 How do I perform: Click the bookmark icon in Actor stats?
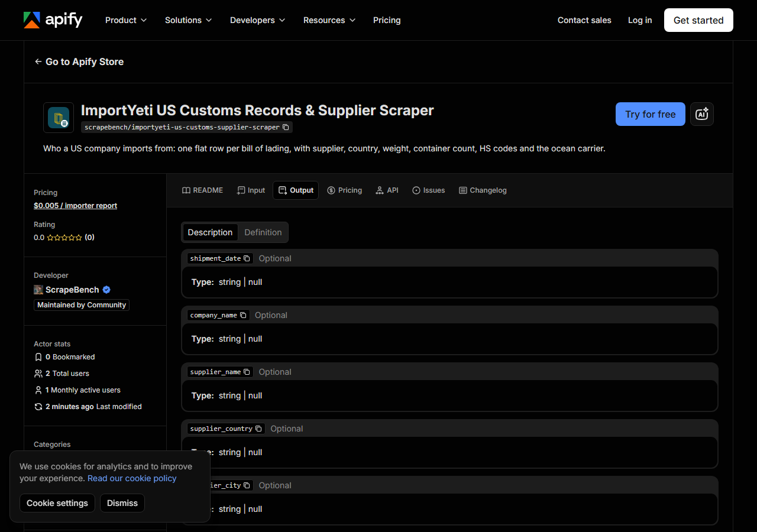tap(38, 357)
